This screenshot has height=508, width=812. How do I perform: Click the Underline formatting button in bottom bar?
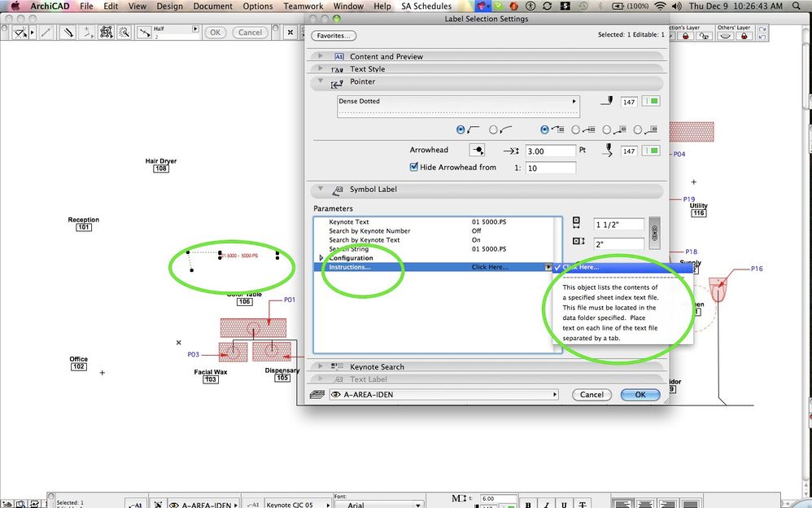564,504
